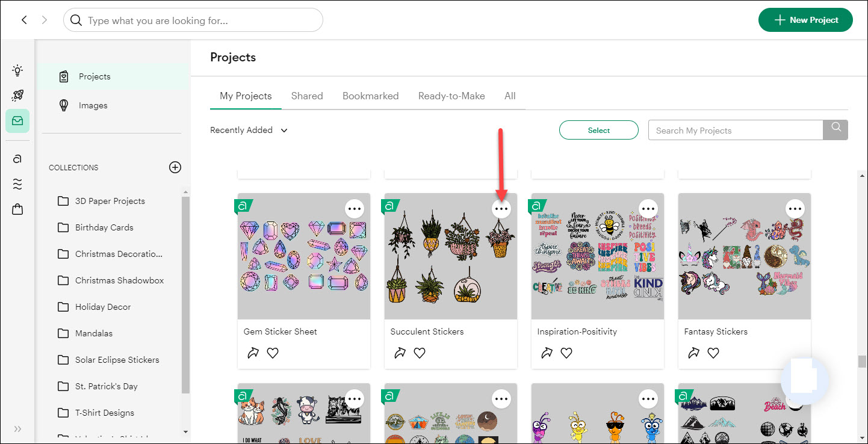Open the Holiday Decor collection folder
Image resolution: width=868 pixels, height=444 pixels.
click(x=103, y=307)
